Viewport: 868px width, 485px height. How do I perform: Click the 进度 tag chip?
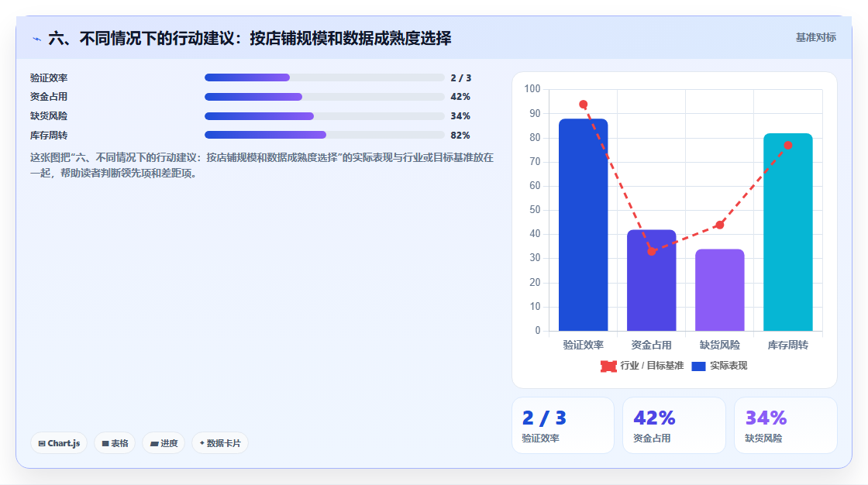164,443
